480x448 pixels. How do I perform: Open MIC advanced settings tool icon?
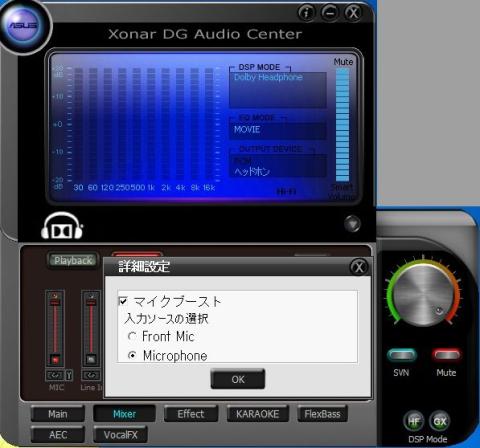tap(69, 375)
